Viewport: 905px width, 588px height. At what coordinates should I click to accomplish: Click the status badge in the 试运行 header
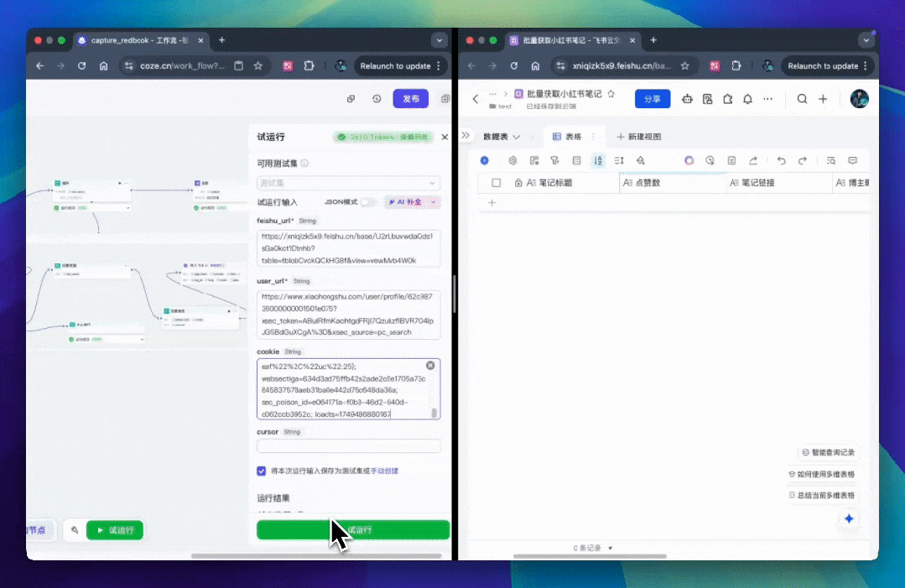point(382,137)
